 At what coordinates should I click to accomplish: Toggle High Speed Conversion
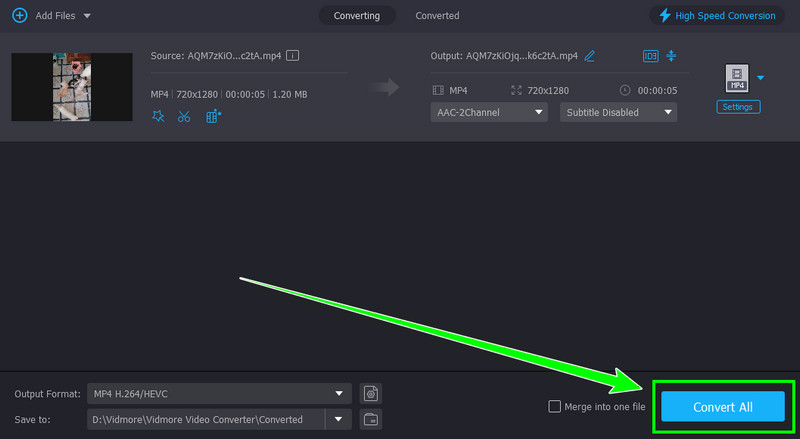[716, 16]
